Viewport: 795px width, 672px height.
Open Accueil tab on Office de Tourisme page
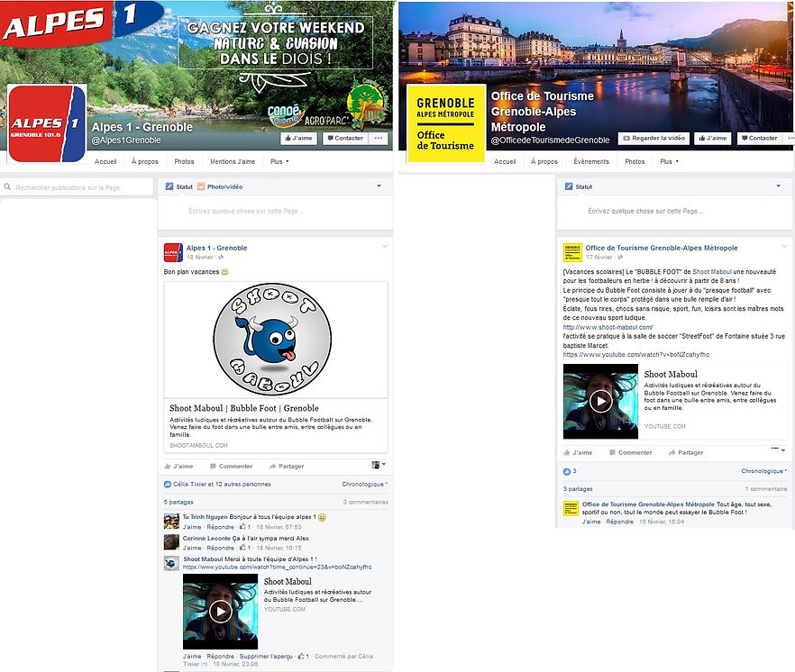click(505, 161)
